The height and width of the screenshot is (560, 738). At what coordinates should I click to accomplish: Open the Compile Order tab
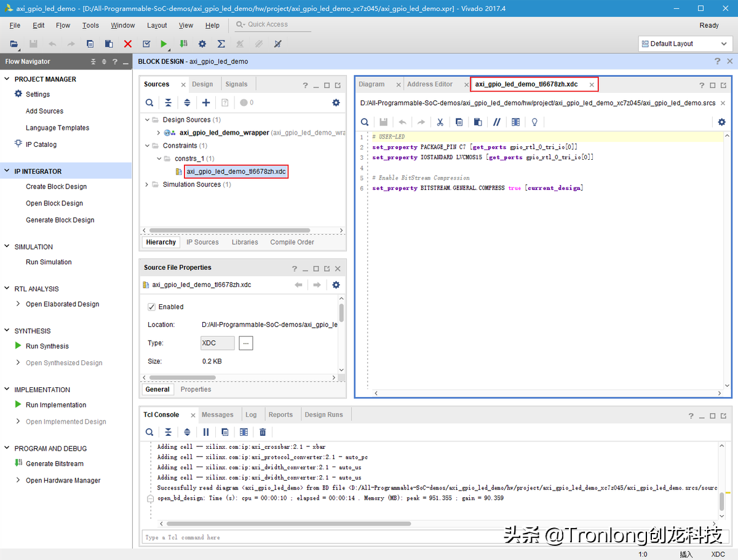click(x=292, y=242)
